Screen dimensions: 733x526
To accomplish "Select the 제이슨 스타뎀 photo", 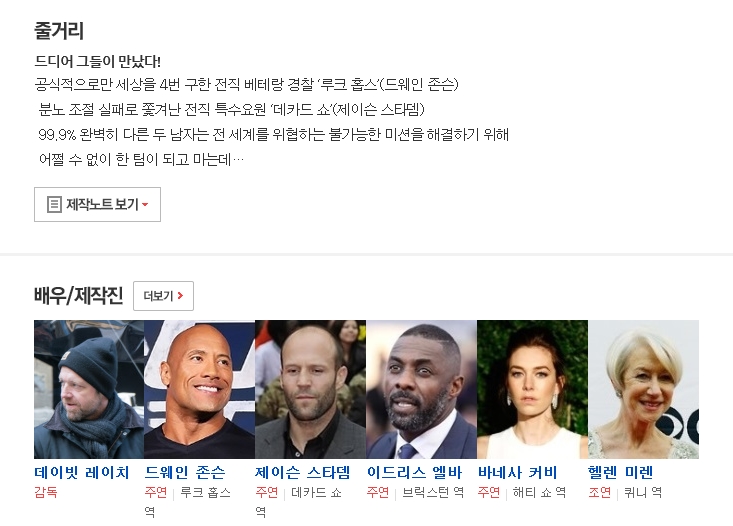I will pyautogui.click(x=310, y=389).
